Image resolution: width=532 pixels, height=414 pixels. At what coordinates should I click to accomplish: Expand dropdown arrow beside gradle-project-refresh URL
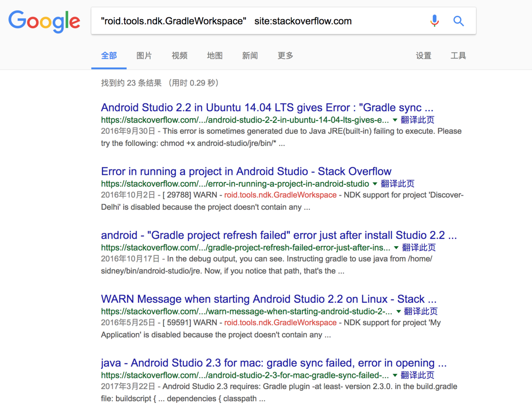(397, 248)
